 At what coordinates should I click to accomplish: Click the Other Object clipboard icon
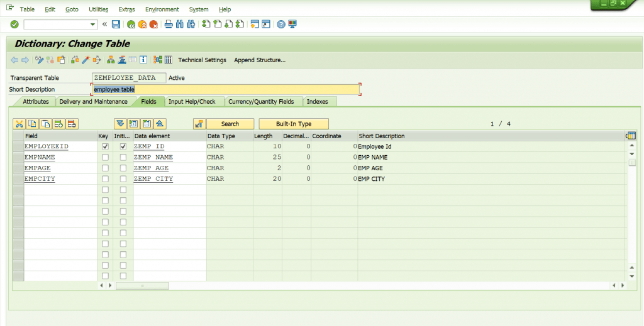point(61,60)
